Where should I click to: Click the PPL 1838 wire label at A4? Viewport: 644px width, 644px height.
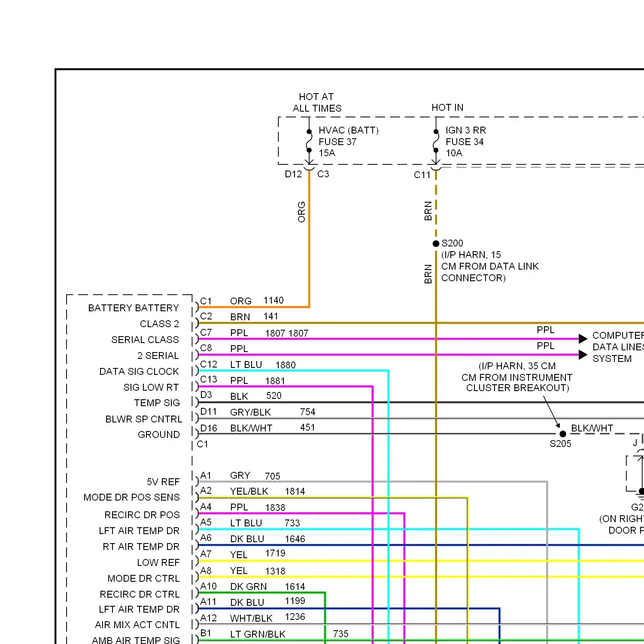point(258,507)
